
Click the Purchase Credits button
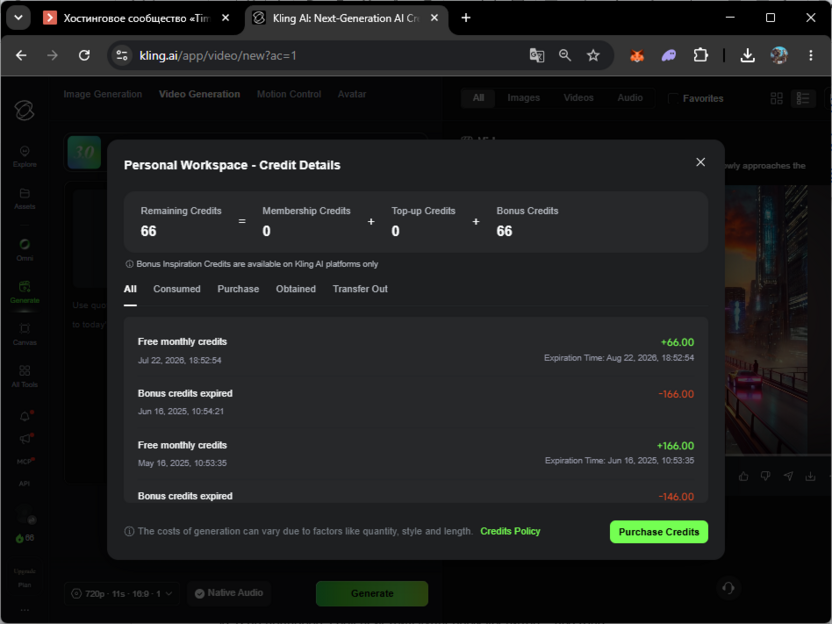pyautogui.click(x=658, y=532)
